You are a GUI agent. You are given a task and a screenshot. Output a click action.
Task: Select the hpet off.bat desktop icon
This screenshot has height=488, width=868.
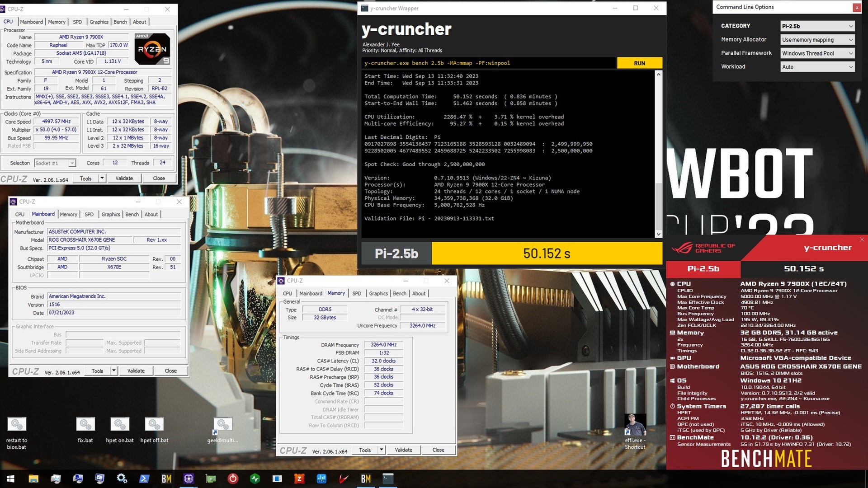[154, 430]
